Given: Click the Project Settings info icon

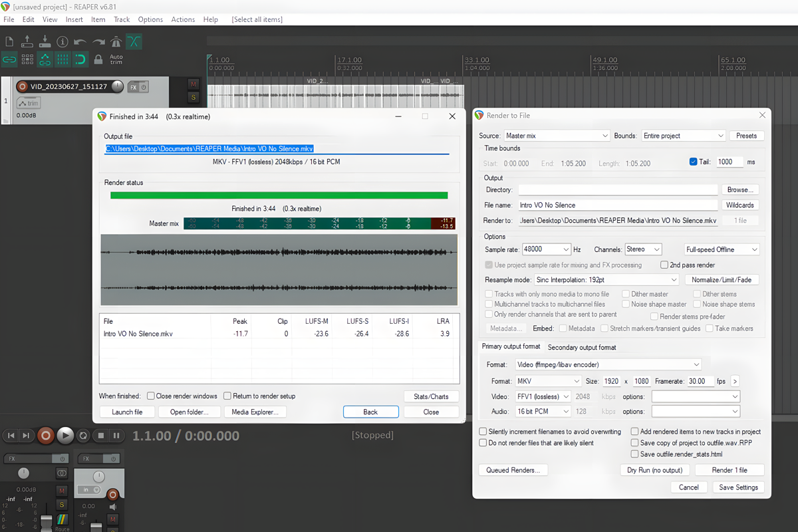Looking at the screenshot, I should 63,42.
